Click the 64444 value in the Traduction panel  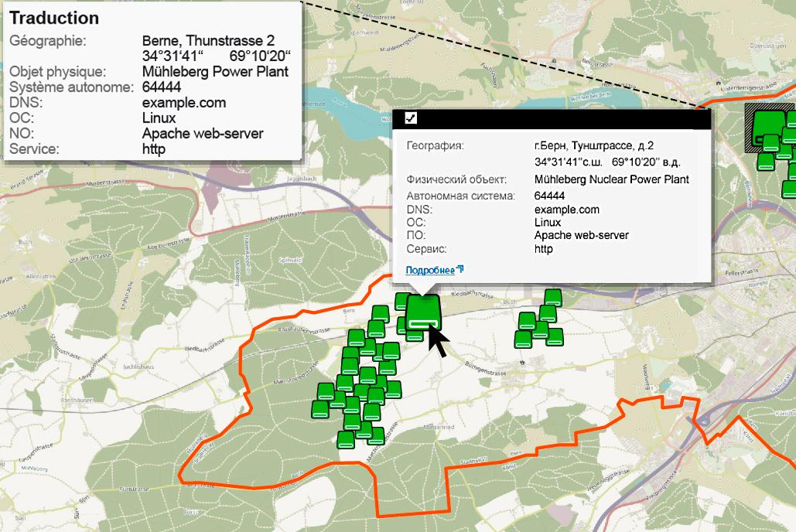click(161, 87)
